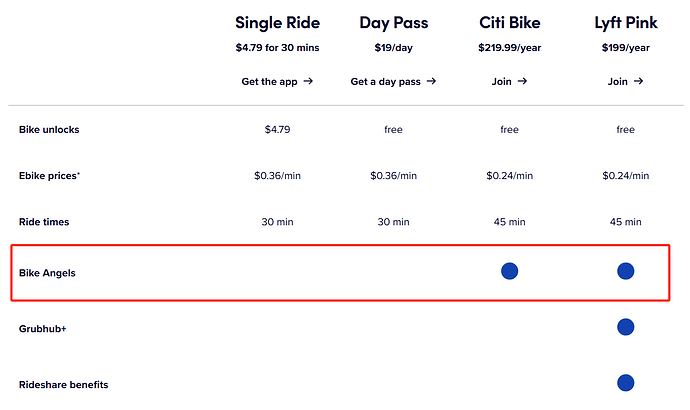Click the Get the app link

277,81
